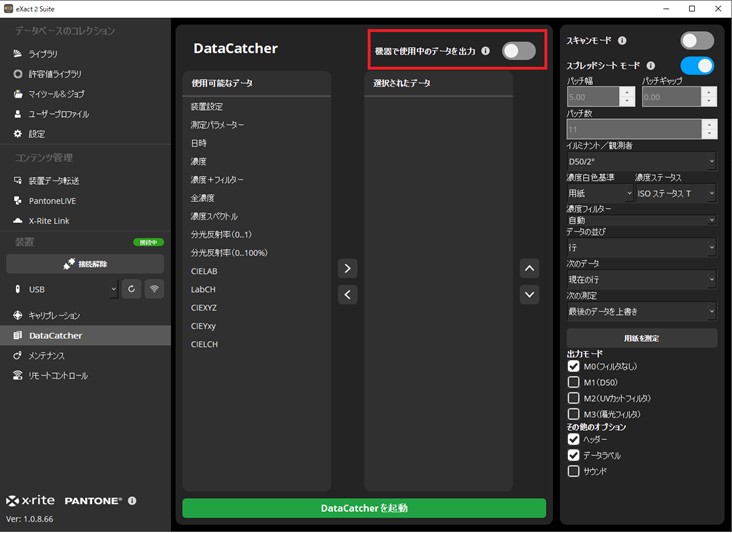Click the refresh connection icon button
732x533 pixels.
click(132, 289)
